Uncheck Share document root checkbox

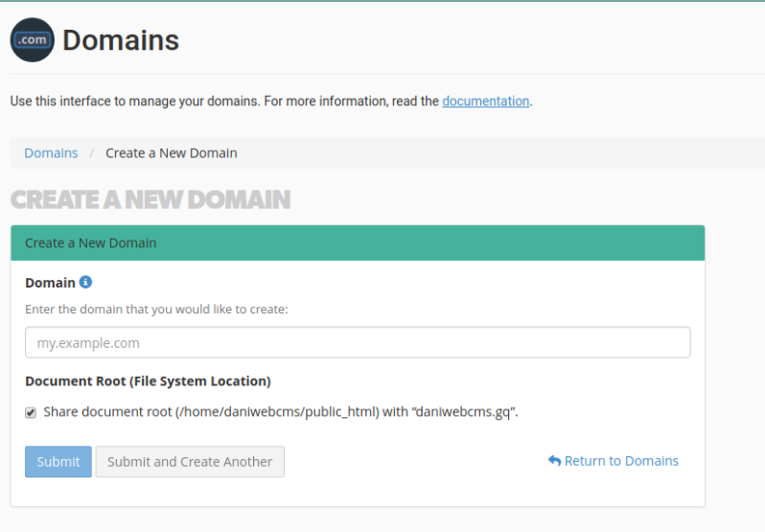coord(31,412)
